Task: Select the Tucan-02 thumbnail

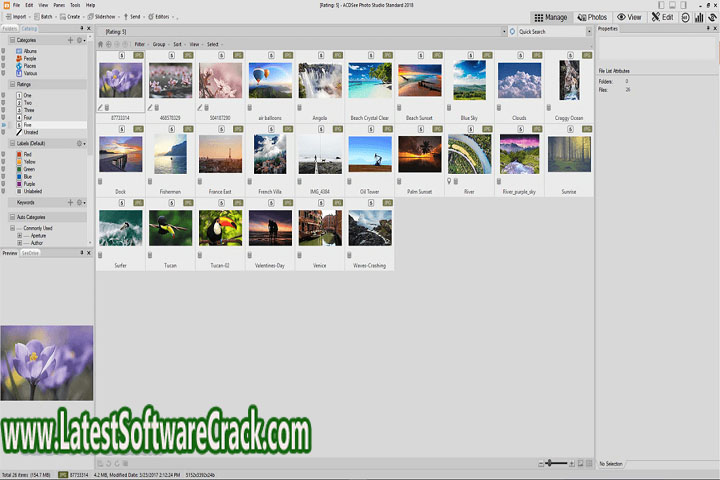Action: (220, 228)
